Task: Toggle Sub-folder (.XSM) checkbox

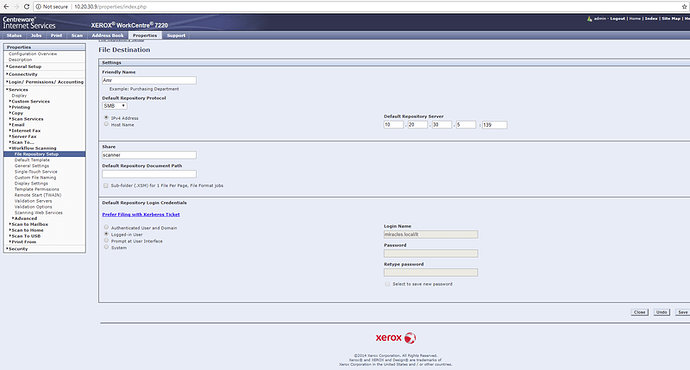Action: (106, 186)
